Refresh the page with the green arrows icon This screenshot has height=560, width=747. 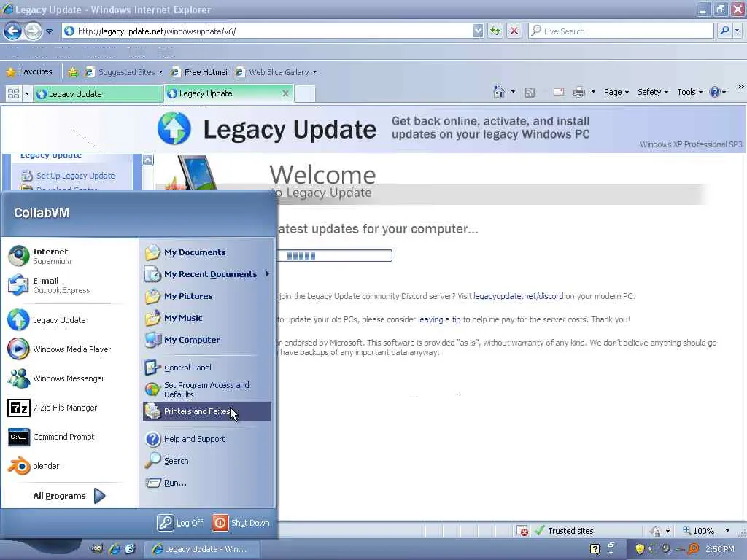pyautogui.click(x=495, y=31)
